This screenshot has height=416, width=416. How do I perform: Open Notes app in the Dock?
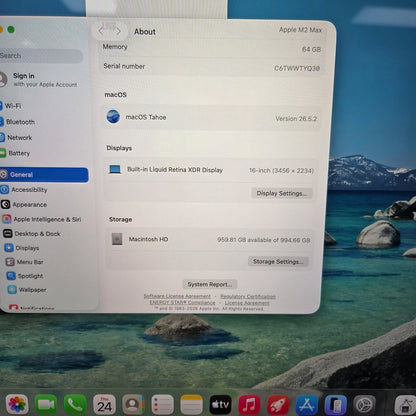point(191,405)
